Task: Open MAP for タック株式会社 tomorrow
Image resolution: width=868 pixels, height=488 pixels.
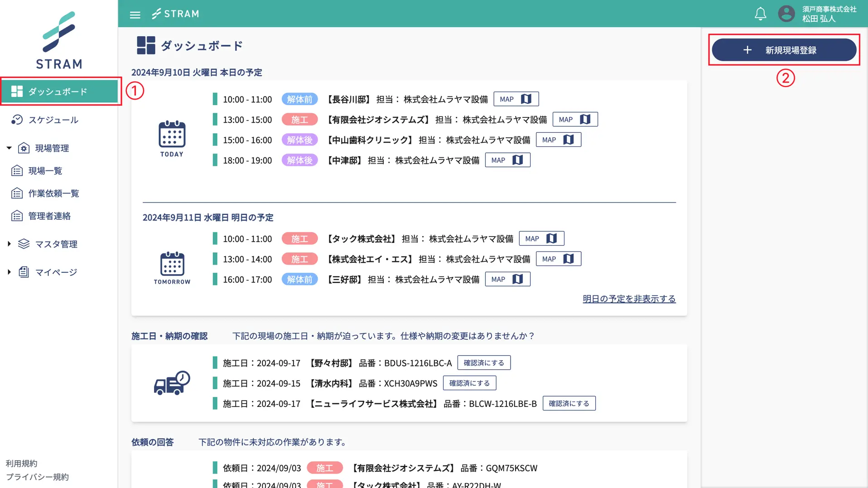Action: pos(541,238)
